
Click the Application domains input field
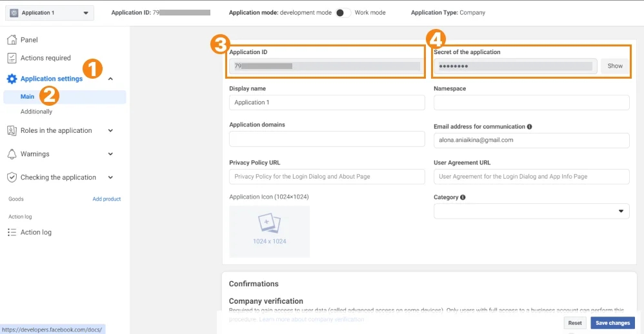click(x=327, y=139)
